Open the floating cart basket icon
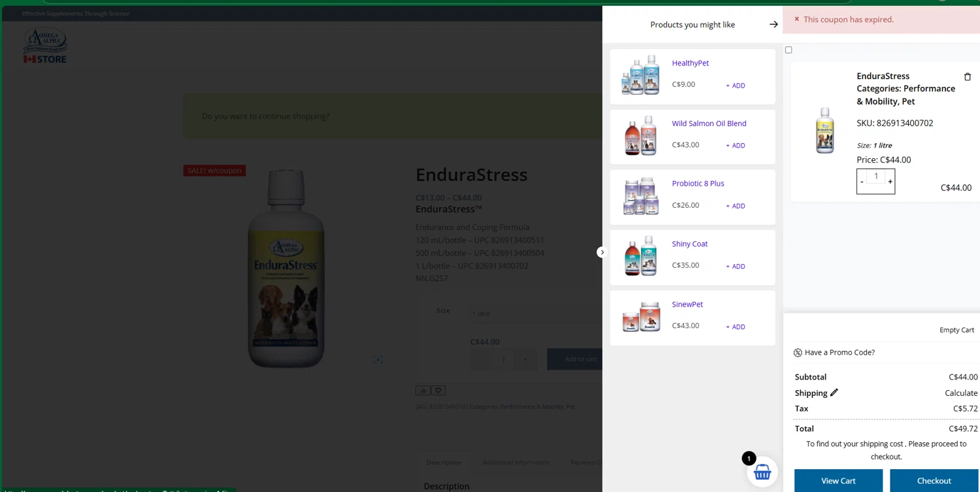The image size is (980, 492). tap(762, 472)
